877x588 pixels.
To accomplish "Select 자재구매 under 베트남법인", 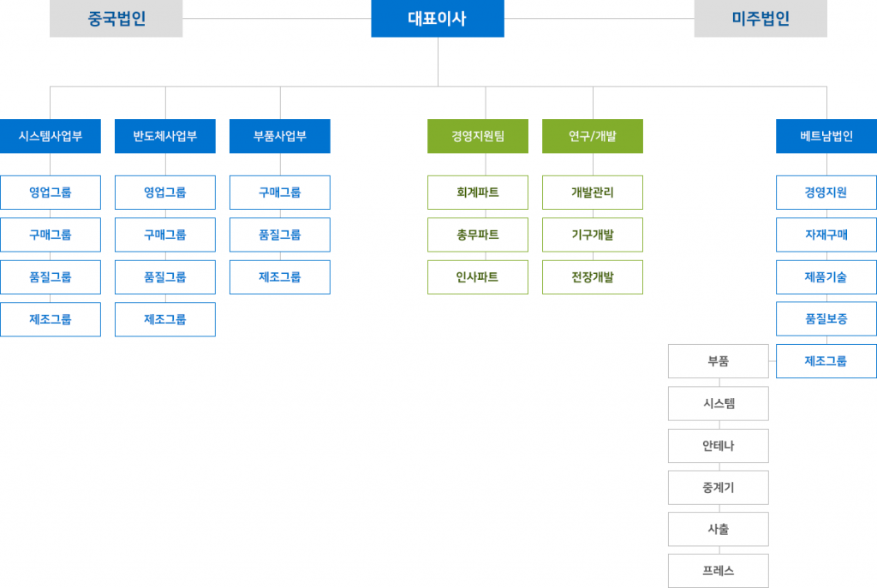I will click(826, 235).
